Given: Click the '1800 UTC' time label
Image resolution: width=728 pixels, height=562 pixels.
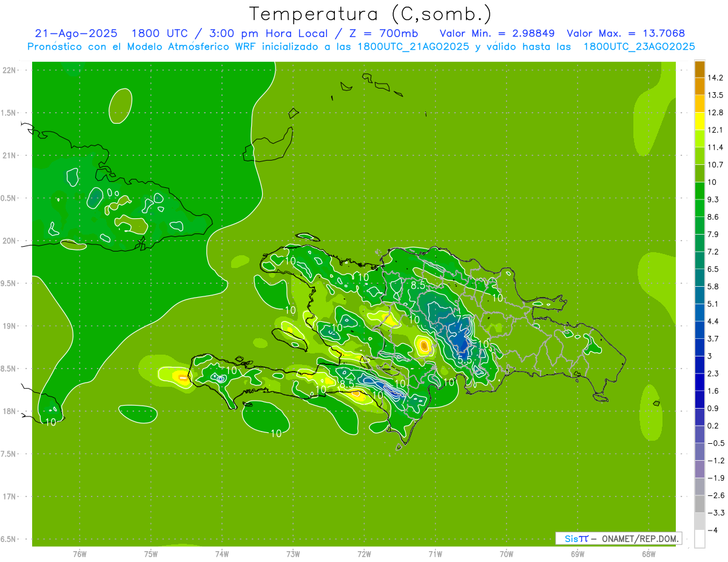Looking at the screenshot, I should click(x=160, y=33).
